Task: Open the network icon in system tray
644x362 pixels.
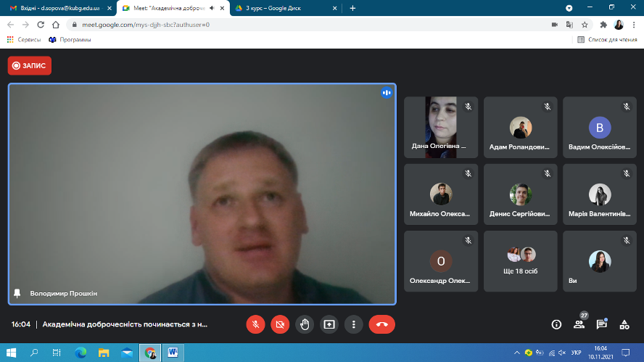Action: point(552,353)
